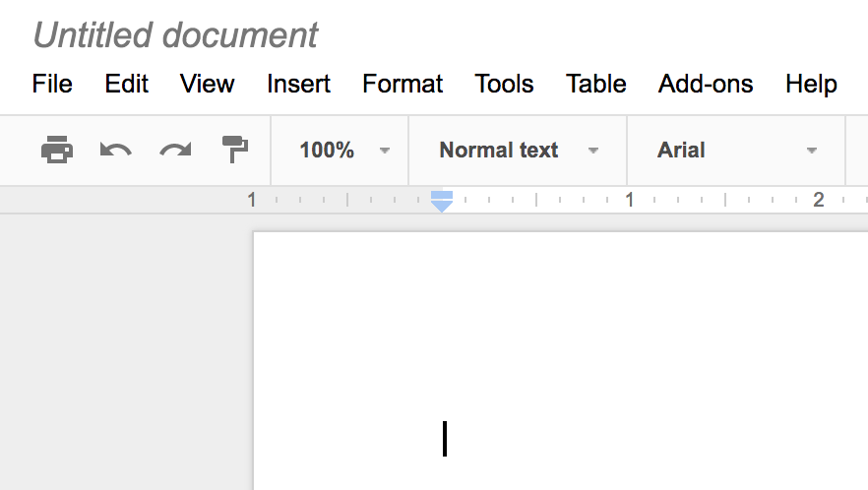Open the View menu
868x490 pixels.
click(x=207, y=85)
